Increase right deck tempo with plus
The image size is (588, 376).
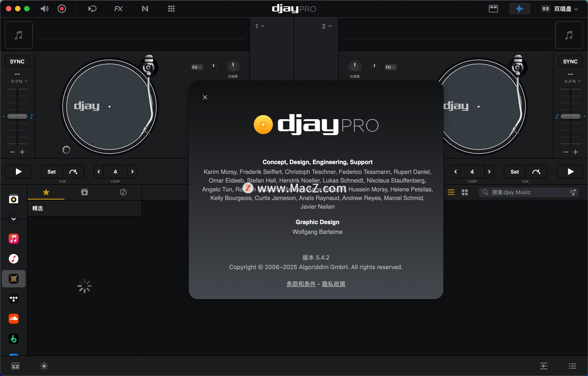point(575,152)
